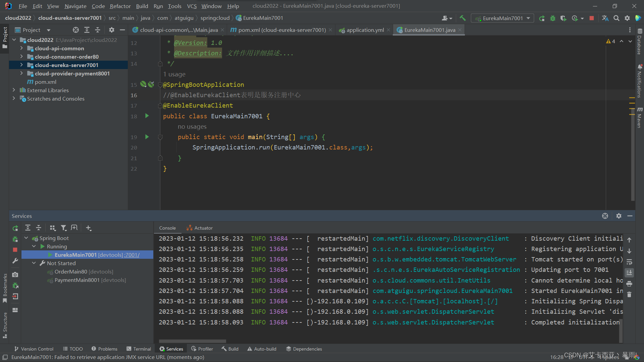This screenshot has width=644, height=362.
Task: Open Search Everywhere magnifier icon
Action: 616,18
